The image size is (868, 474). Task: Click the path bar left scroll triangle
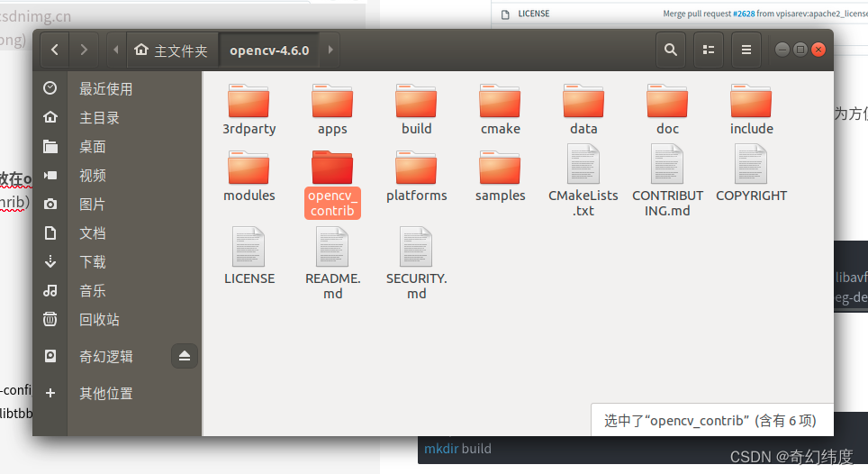pyautogui.click(x=115, y=50)
